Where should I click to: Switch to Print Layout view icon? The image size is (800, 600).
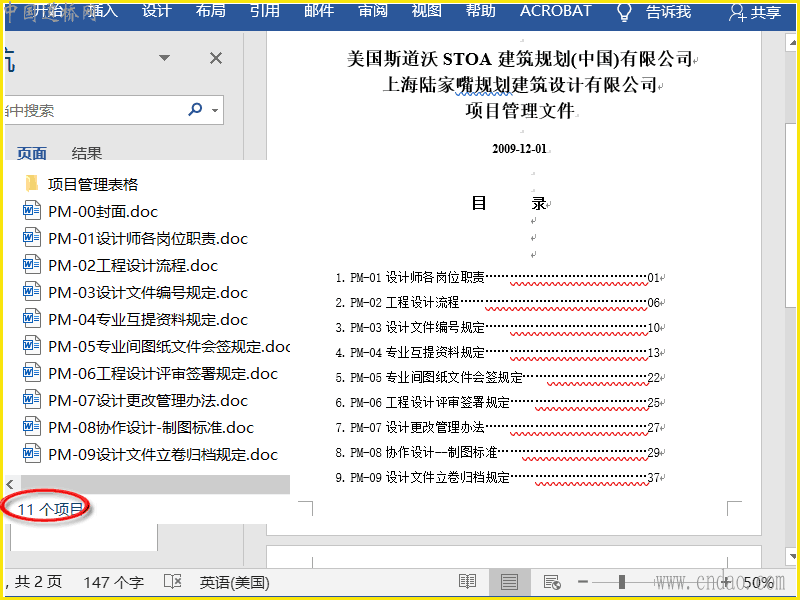pyautogui.click(x=509, y=582)
